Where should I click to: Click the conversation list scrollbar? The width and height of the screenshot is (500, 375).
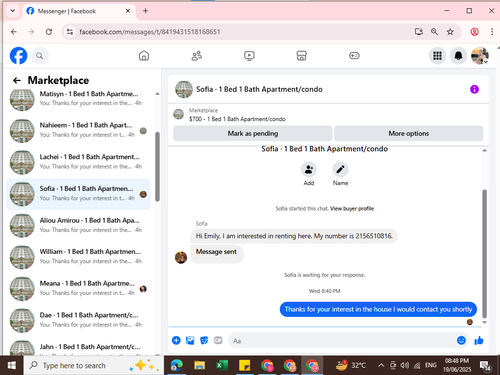[x=157, y=167]
